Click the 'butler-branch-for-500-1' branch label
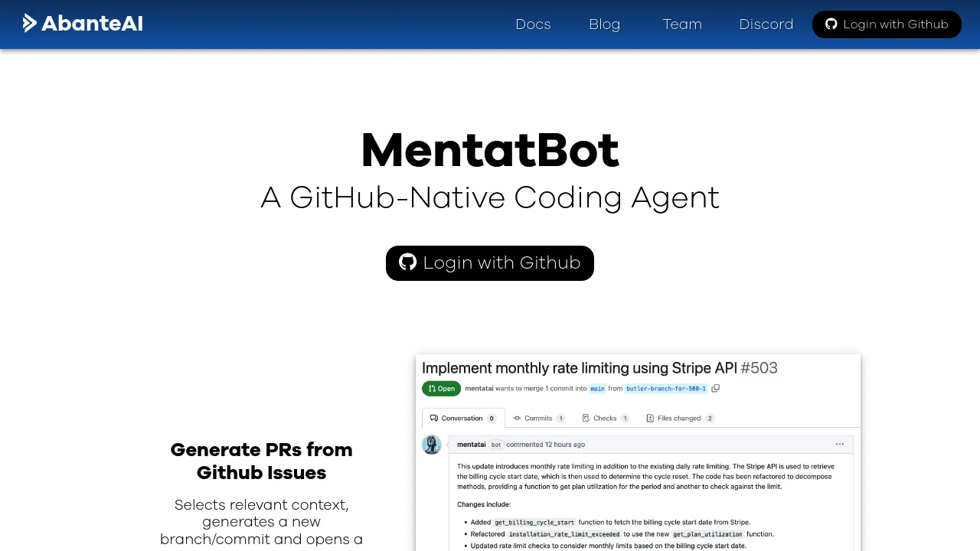 coord(665,389)
